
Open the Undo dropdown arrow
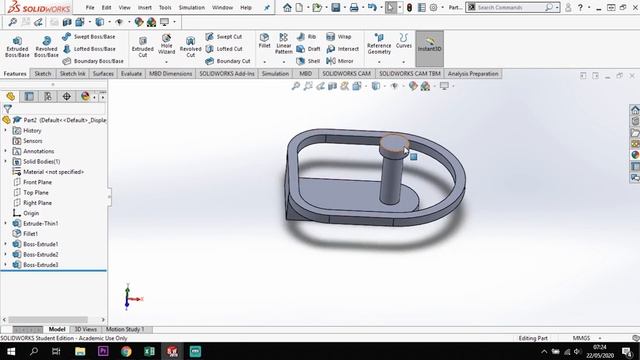(381, 7)
